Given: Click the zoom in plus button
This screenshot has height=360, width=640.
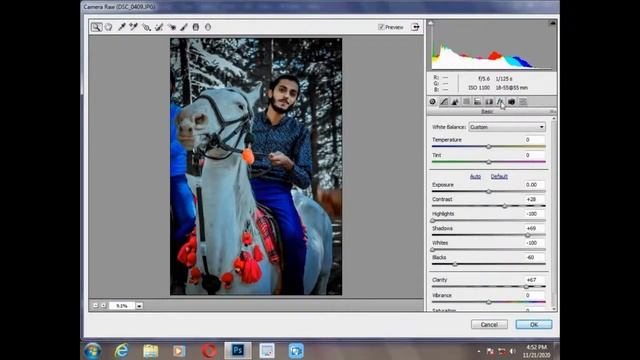Looking at the screenshot, I should pos(103,305).
